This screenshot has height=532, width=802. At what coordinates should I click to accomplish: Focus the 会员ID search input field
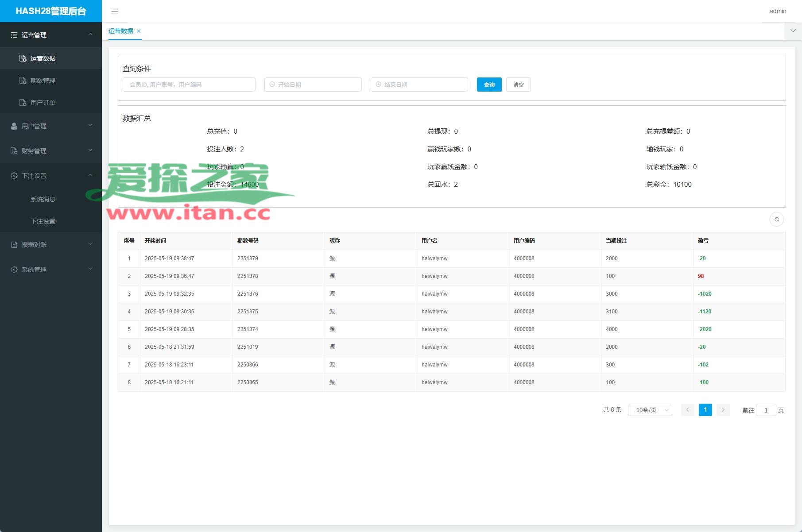pyautogui.click(x=189, y=85)
